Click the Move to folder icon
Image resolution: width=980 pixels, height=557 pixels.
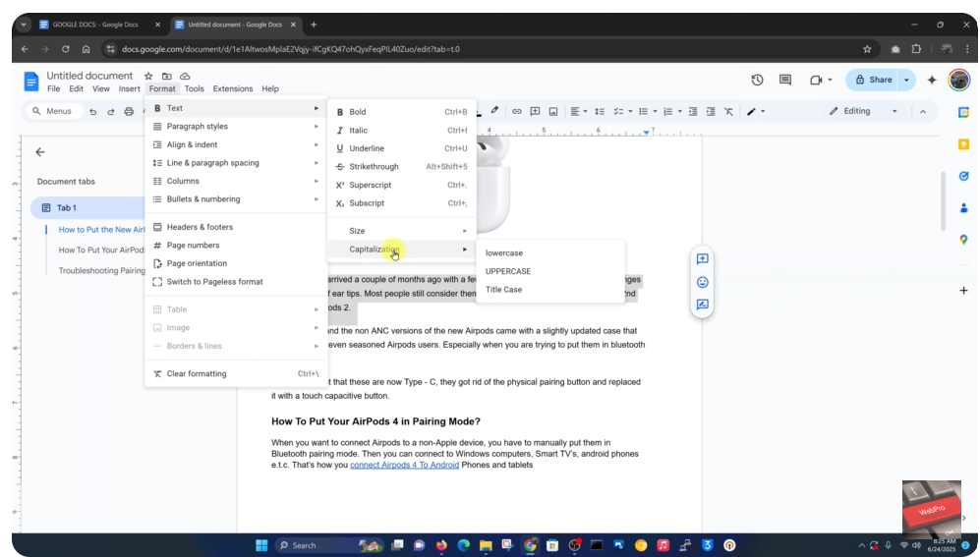(166, 77)
